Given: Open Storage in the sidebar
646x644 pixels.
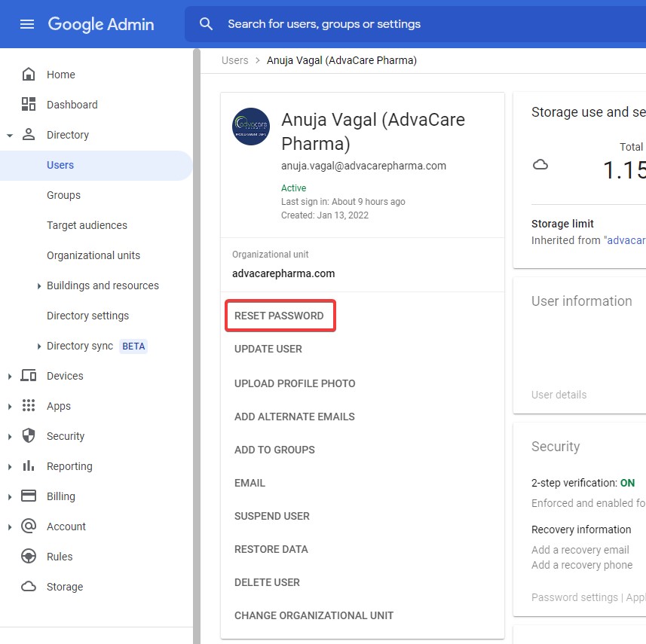Looking at the screenshot, I should pyautogui.click(x=65, y=587).
